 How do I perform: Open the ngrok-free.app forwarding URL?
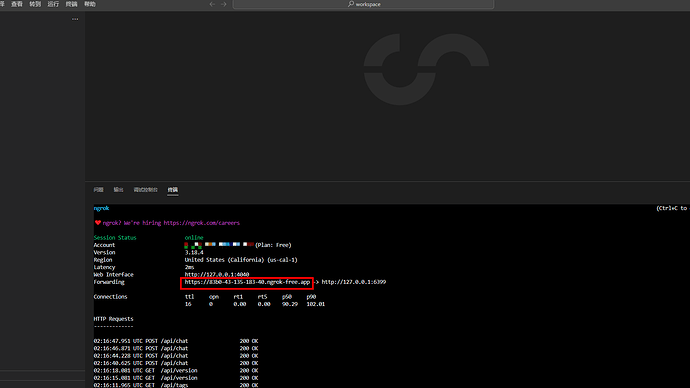247,282
